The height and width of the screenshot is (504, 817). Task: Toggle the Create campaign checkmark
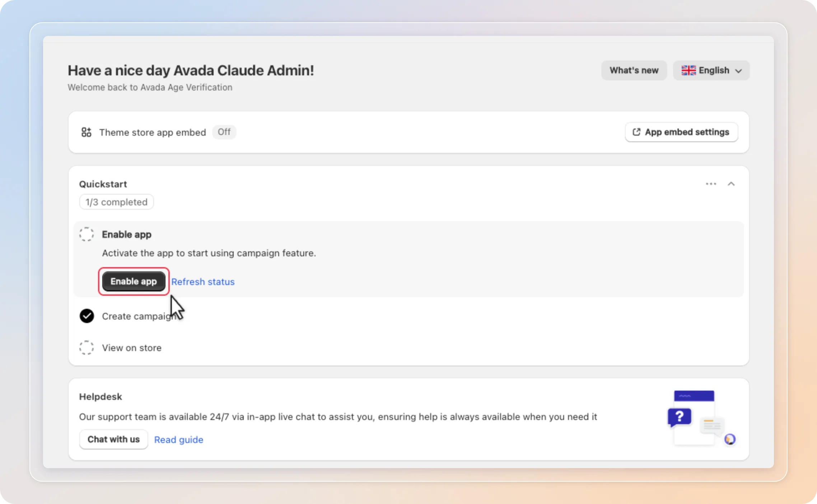87,316
